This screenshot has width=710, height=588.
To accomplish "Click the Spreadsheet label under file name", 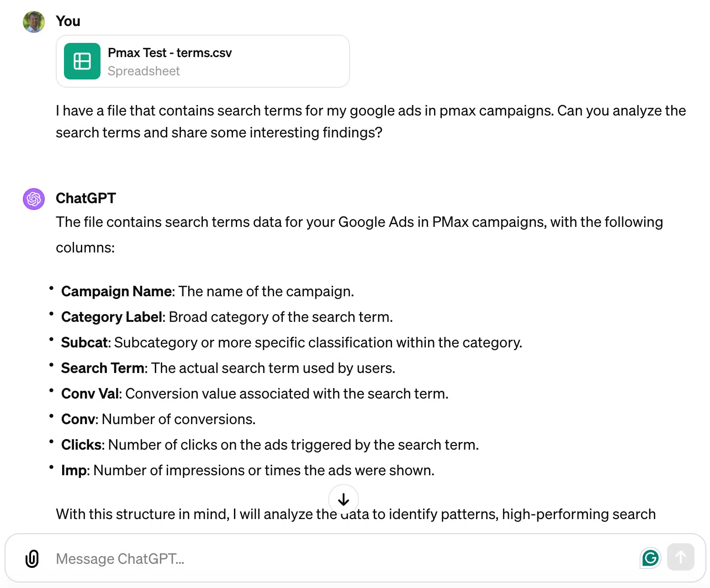I will [144, 71].
